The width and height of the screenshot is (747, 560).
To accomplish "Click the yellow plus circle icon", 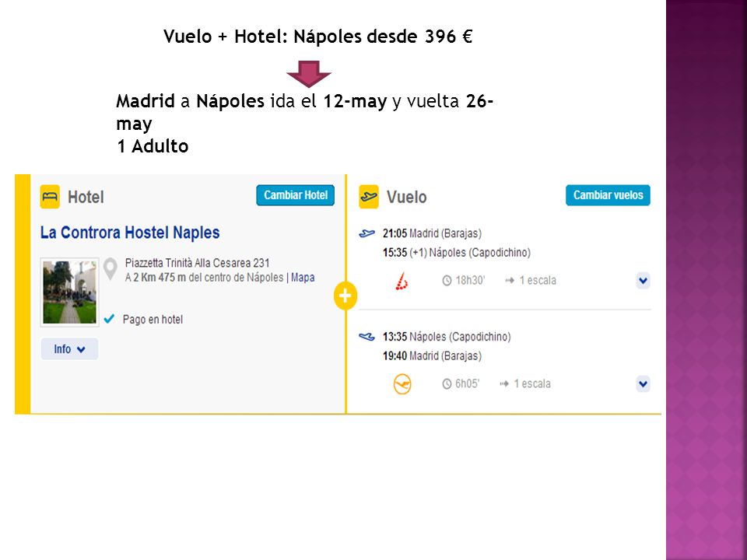I will (x=345, y=296).
